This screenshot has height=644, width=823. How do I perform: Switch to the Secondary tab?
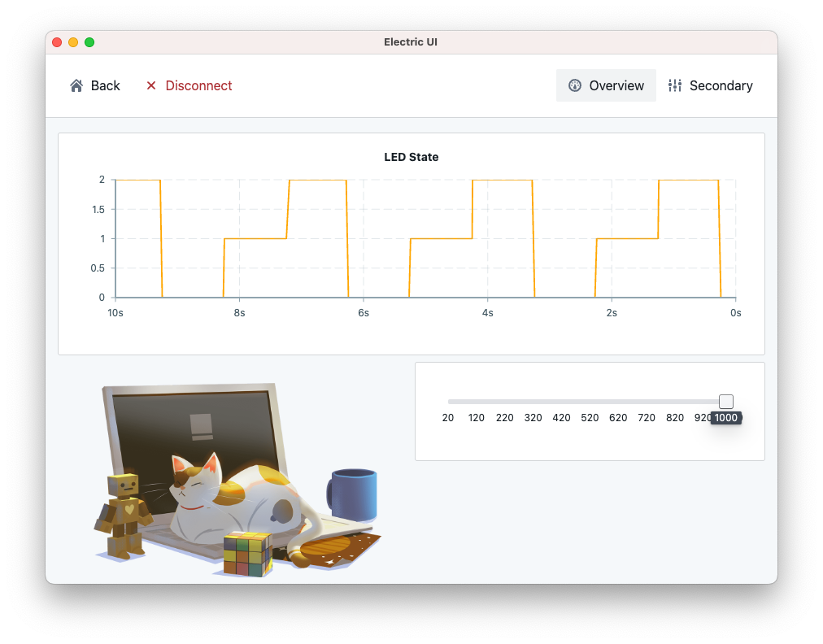pos(710,85)
